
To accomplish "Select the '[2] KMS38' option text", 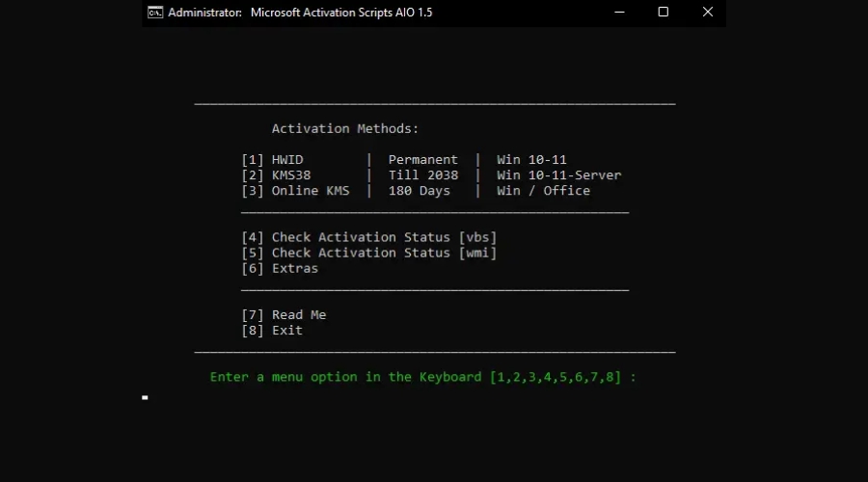I will click(x=276, y=174).
